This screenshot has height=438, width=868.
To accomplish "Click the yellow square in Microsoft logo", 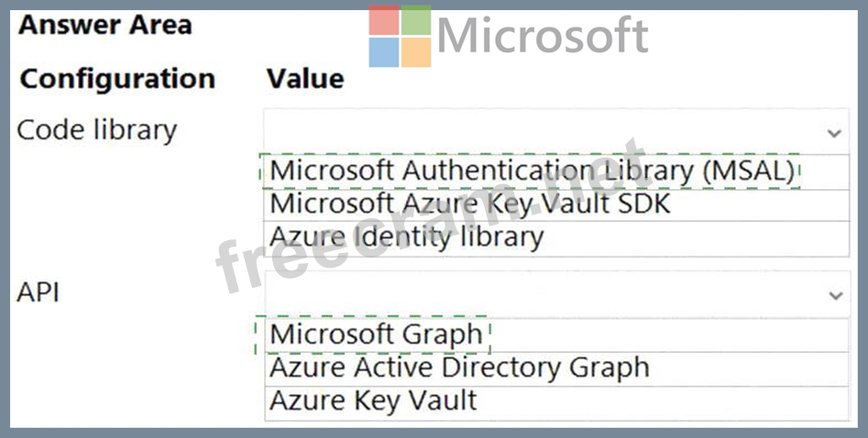I will click(415, 51).
